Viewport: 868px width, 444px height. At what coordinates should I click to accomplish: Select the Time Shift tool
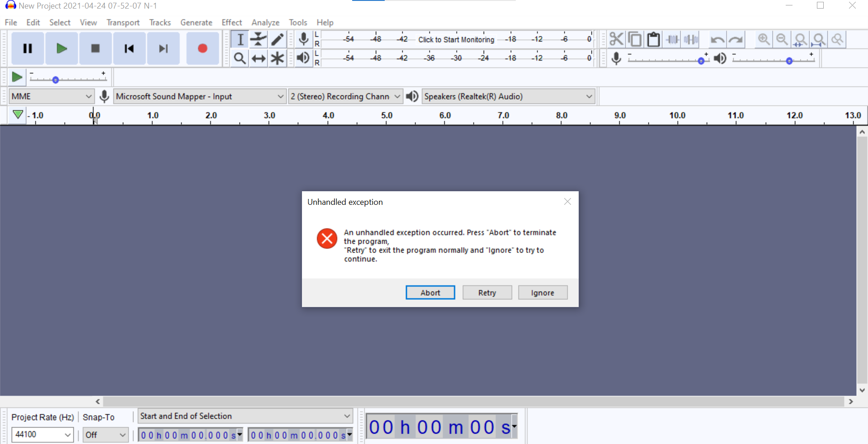tap(259, 58)
